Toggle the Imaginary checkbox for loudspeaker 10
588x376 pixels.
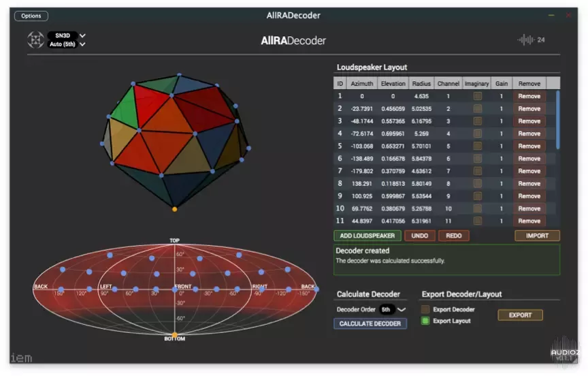tap(477, 208)
